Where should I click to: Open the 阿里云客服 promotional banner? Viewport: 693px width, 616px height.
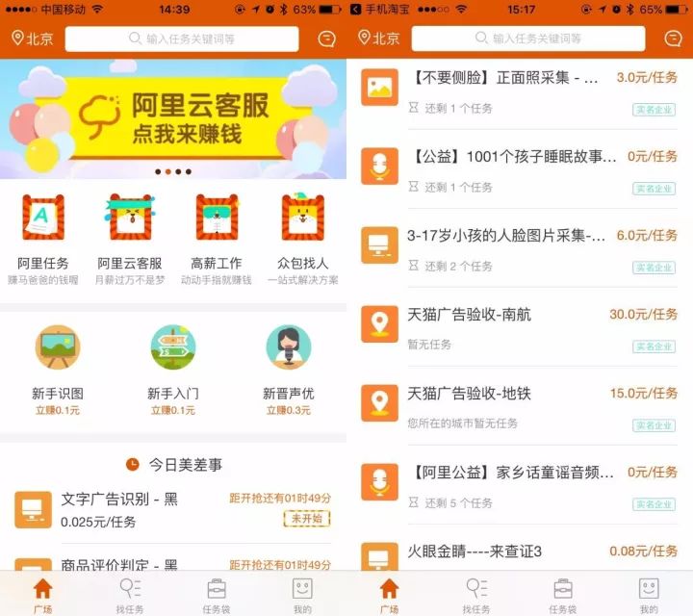tap(173, 119)
